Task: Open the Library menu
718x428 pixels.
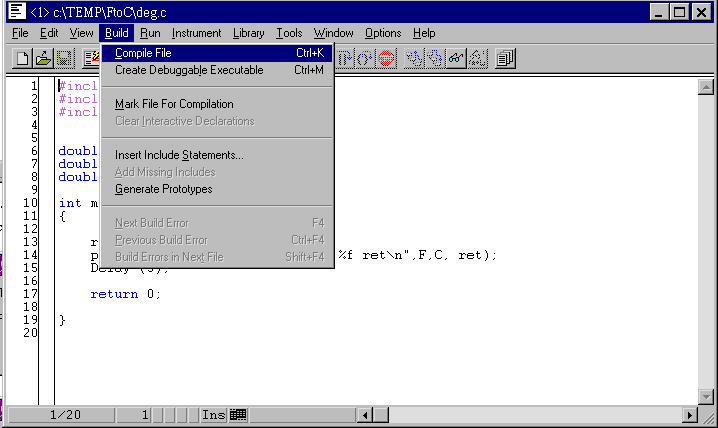Action: pyautogui.click(x=248, y=33)
